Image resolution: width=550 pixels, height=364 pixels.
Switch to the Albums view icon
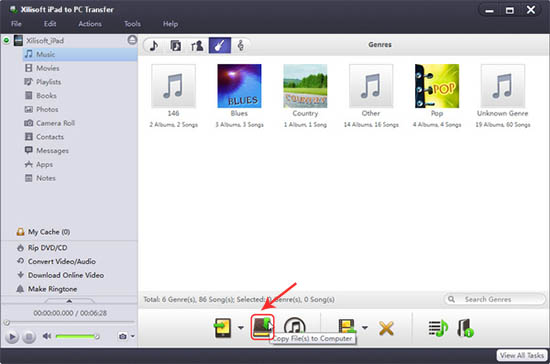point(175,45)
